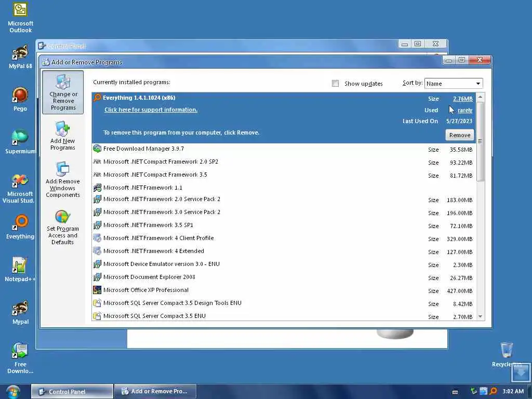Open Notepad++ desktop shortcut

(20, 270)
